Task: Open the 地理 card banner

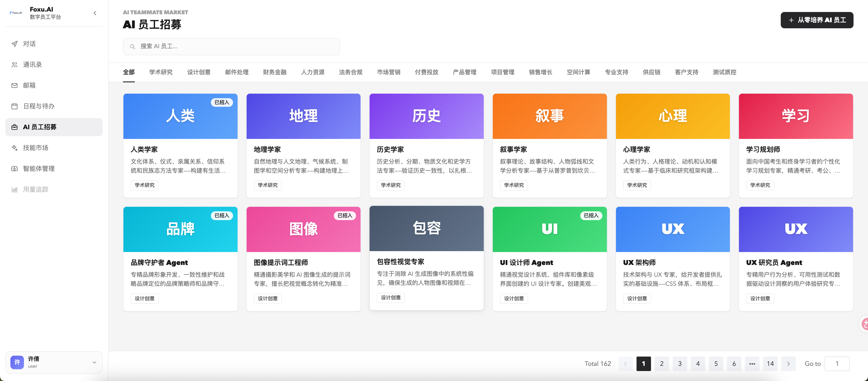Action: click(303, 116)
